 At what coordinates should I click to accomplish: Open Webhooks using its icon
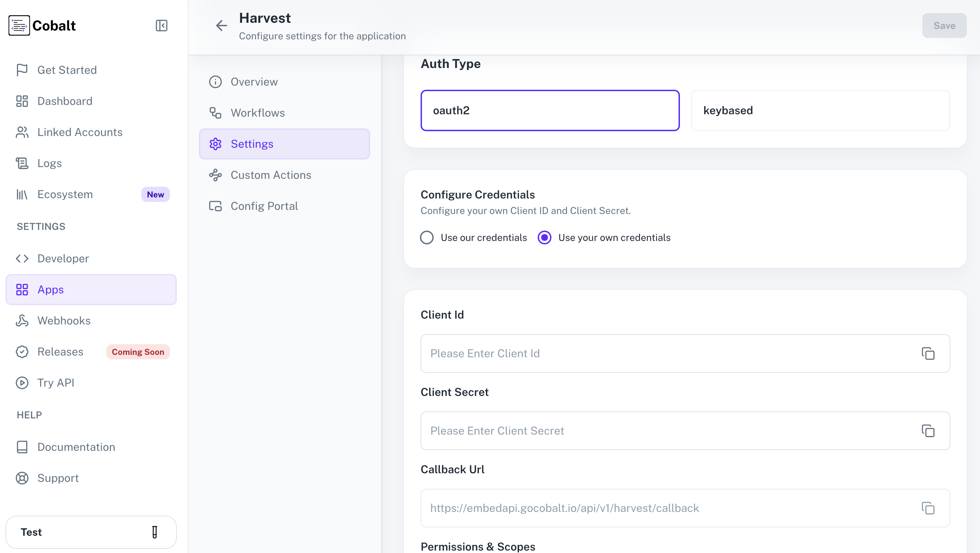22,320
